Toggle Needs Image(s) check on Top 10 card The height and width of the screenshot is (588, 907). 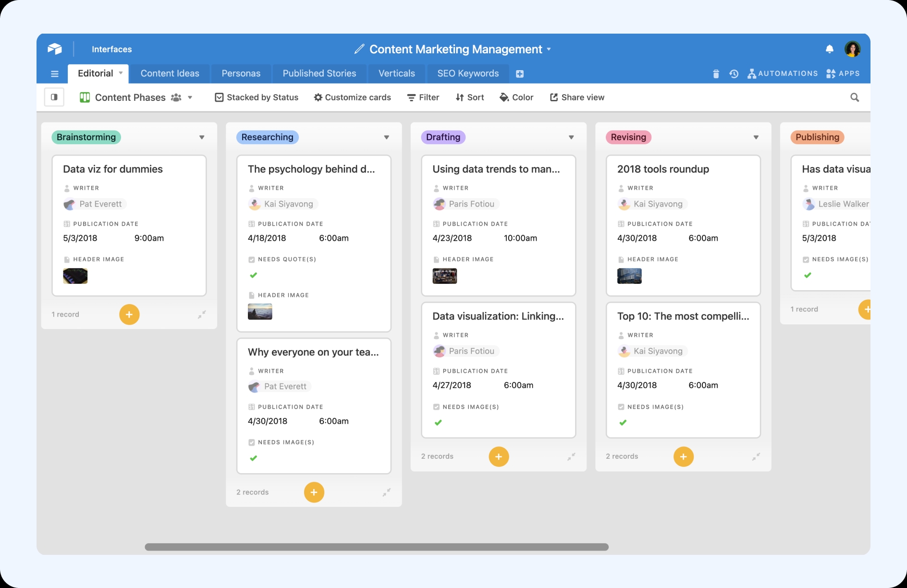(x=623, y=423)
